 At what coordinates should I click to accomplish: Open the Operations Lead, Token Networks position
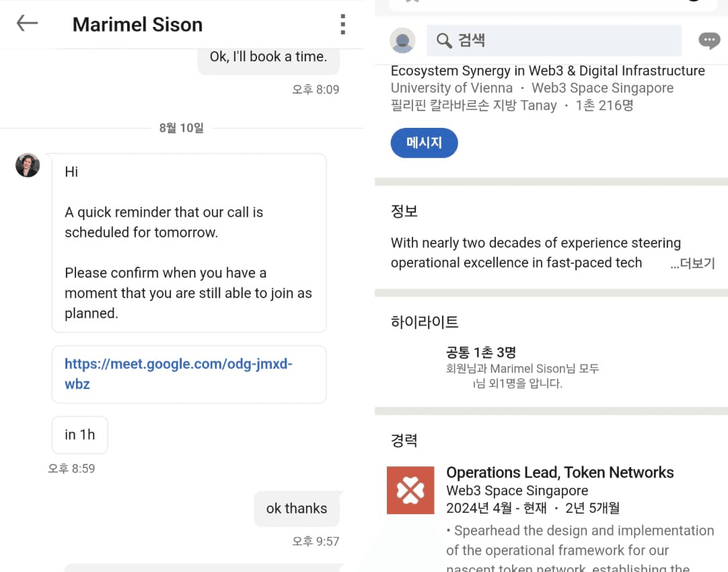point(560,472)
